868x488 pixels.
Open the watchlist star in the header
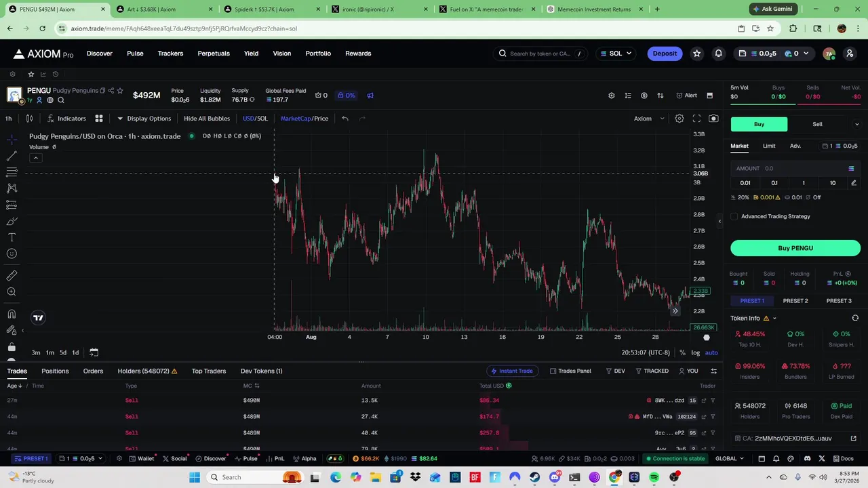pos(696,54)
